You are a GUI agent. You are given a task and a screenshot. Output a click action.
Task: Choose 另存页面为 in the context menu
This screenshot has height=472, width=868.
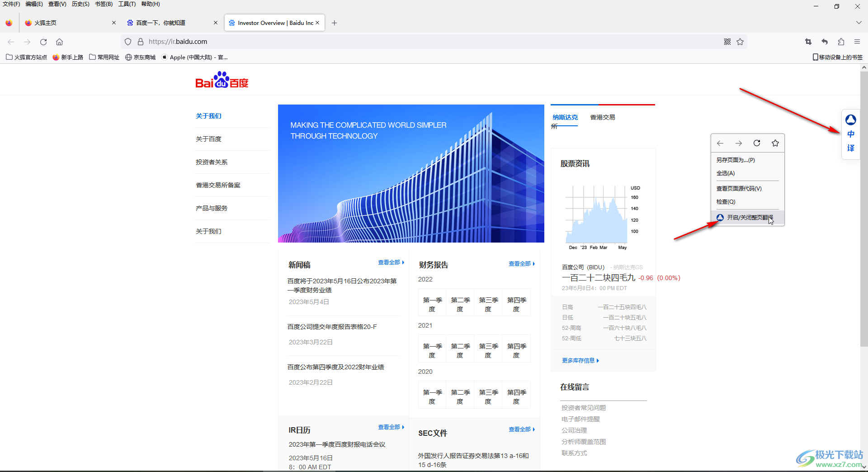point(748,160)
